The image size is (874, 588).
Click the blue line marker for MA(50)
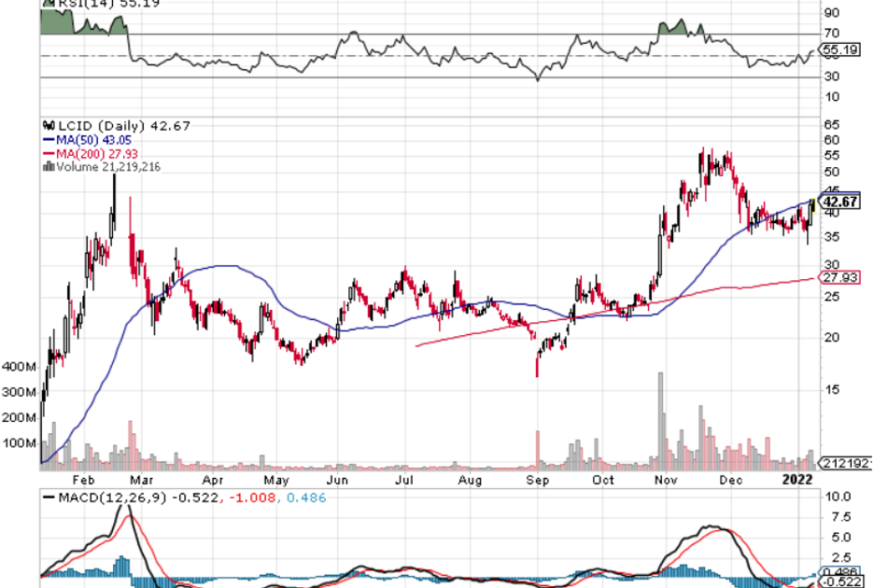[49, 140]
